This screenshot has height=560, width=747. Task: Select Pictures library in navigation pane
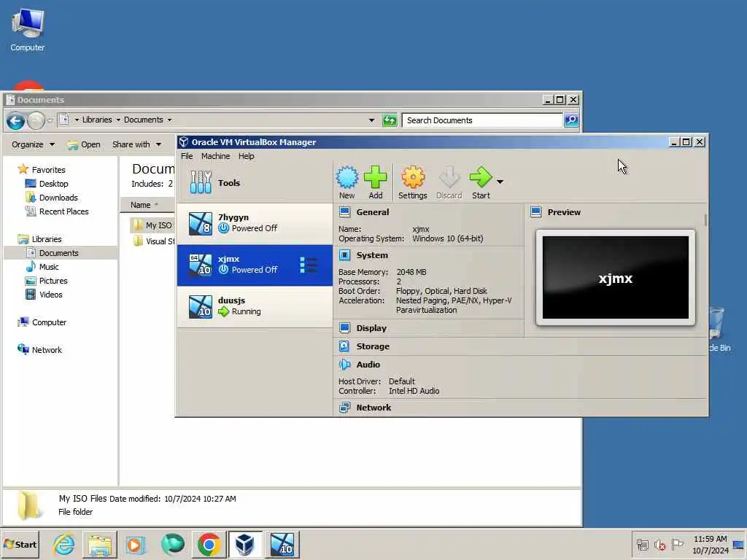53,281
